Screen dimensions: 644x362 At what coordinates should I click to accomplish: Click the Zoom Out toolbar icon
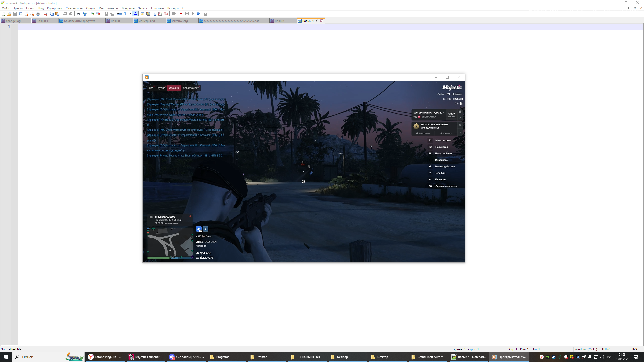click(x=98, y=14)
